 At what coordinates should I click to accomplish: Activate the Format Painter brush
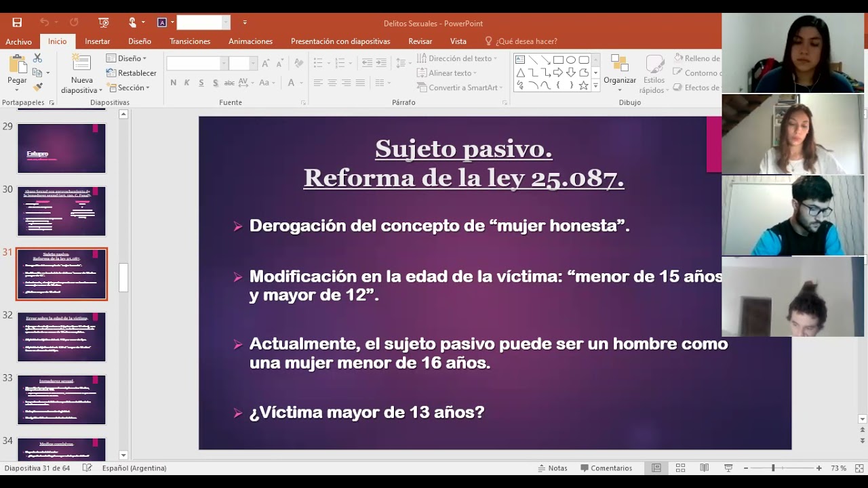tap(38, 87)
